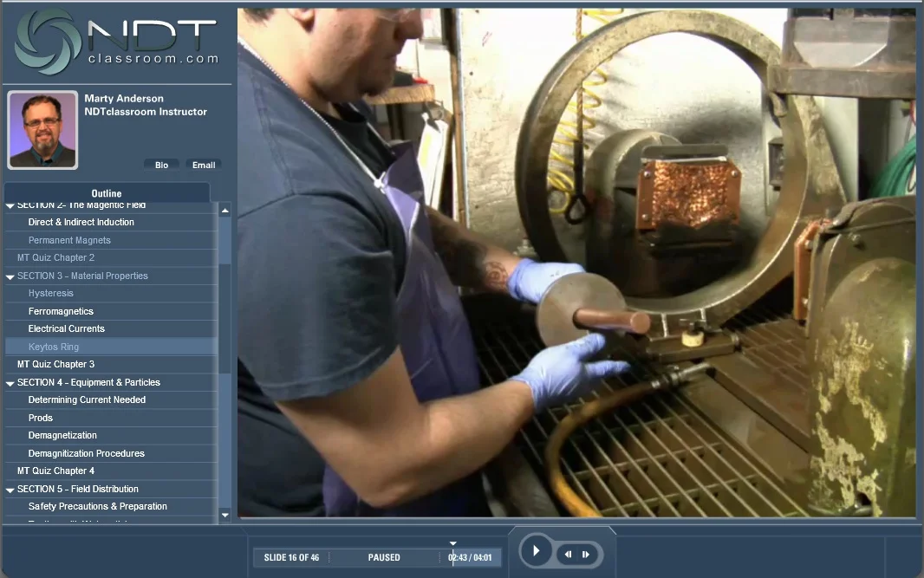Open the Prods lesson
This screenshot has height=578, width=924.
pyautogui.click(x=41, y=418)
